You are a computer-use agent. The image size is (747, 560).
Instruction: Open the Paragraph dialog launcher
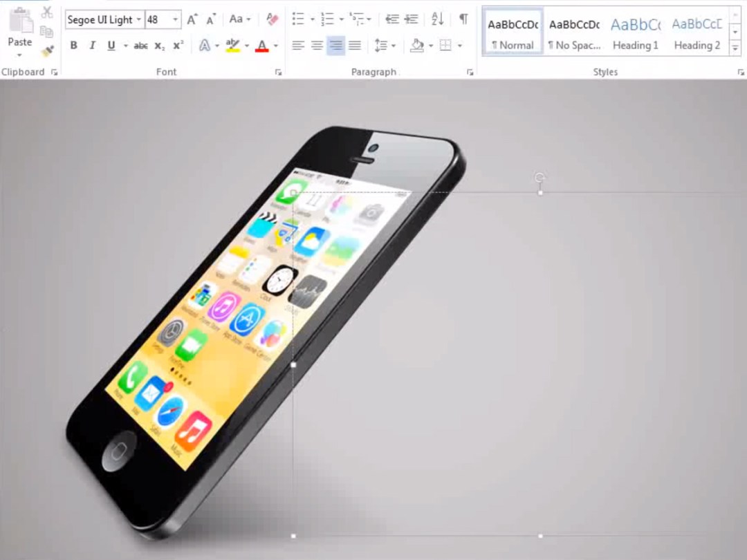[x=470, y=73]
